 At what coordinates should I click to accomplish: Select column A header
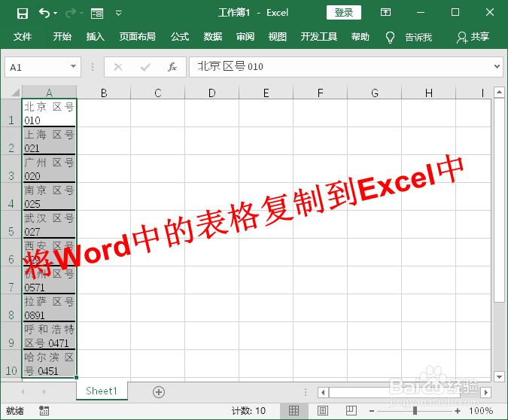coord(49,93)
